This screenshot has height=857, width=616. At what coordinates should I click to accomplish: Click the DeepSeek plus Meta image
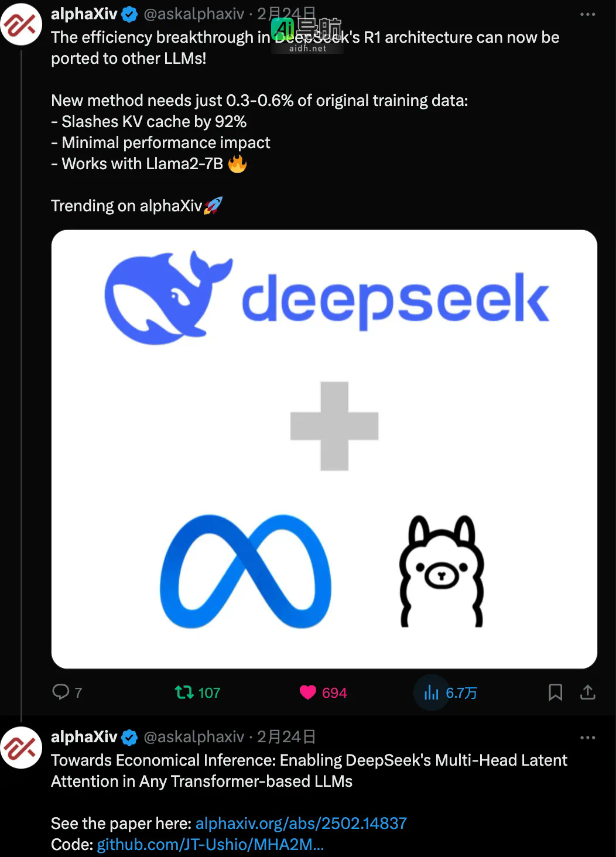(x=323, y=448)
